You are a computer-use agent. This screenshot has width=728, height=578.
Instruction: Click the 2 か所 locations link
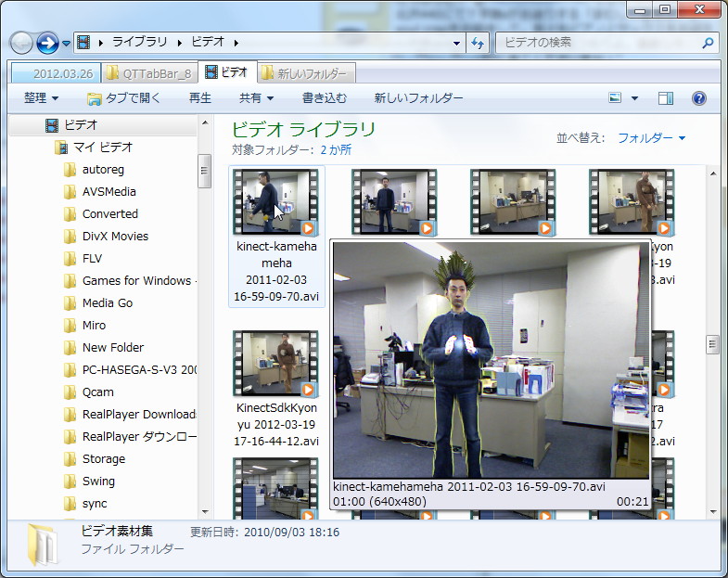pos(336,150)
